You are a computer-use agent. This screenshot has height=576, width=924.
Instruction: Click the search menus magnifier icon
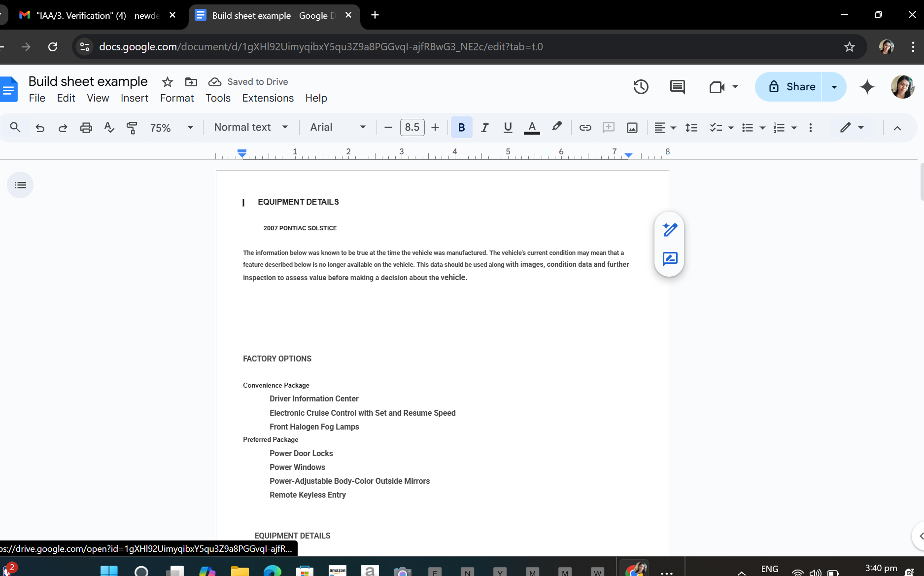(x=15, y=128)
